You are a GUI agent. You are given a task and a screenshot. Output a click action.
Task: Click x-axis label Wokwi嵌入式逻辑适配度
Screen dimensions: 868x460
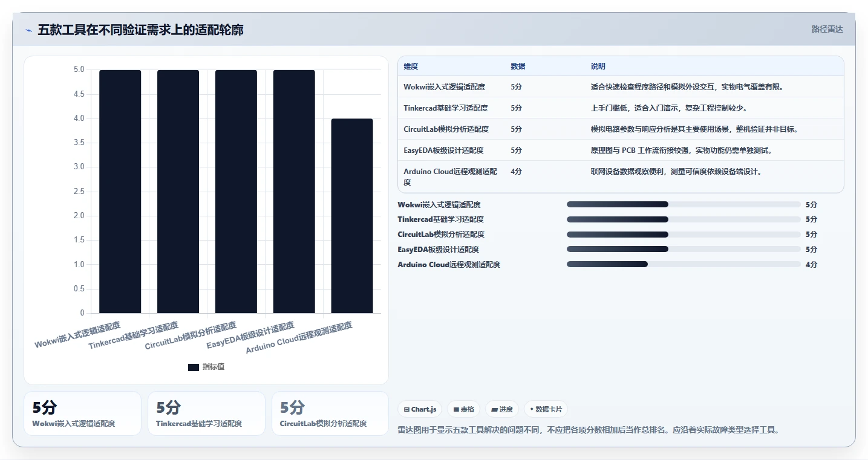point(77,335)
